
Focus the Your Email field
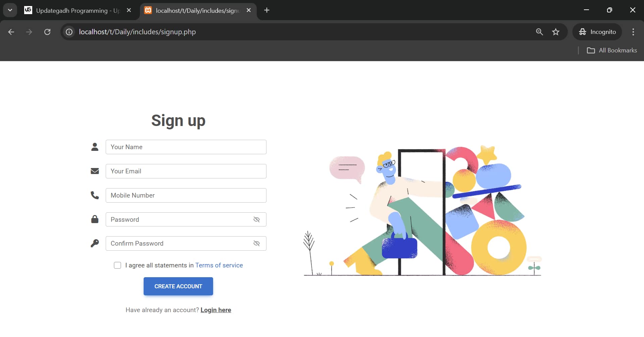click(x=186, y=171)
